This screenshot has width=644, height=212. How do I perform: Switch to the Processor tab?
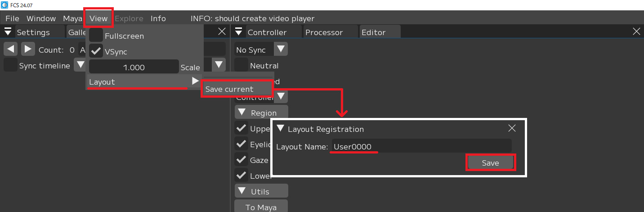coord(324,32)
